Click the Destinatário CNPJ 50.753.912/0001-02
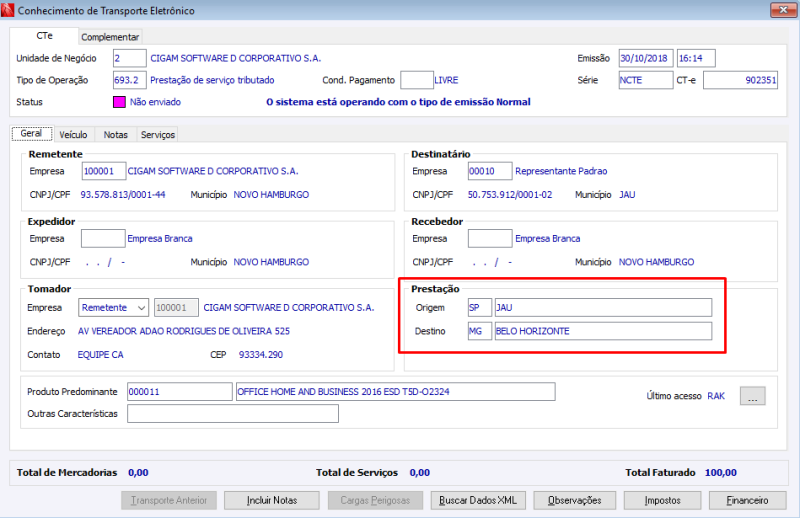800x518 pixels. tap(510, 194)
